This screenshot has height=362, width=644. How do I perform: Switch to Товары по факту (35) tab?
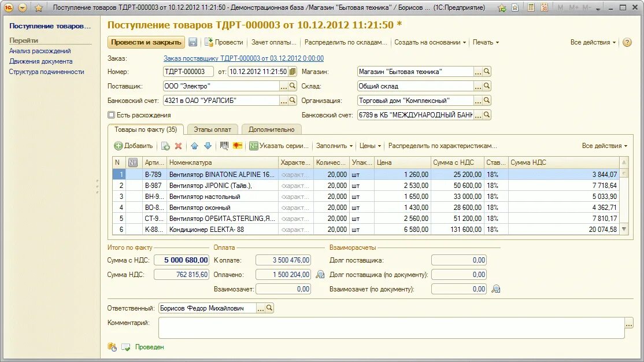tap(146, 130)
